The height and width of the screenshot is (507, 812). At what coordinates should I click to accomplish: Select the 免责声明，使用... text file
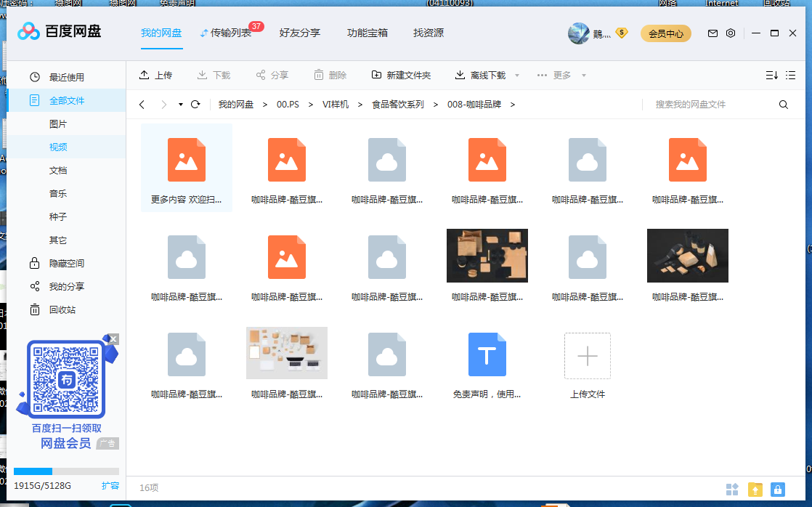coord(487,365)
